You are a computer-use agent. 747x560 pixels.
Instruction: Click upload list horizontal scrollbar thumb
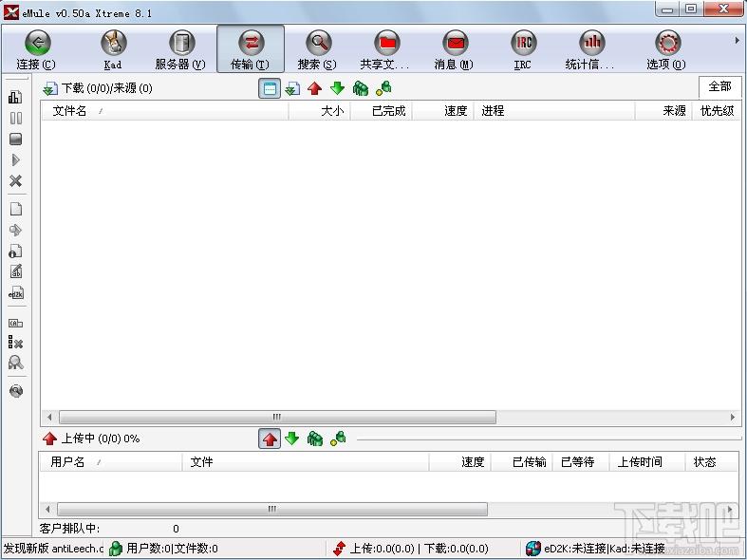pyautogui.click(x=272, y=509)
